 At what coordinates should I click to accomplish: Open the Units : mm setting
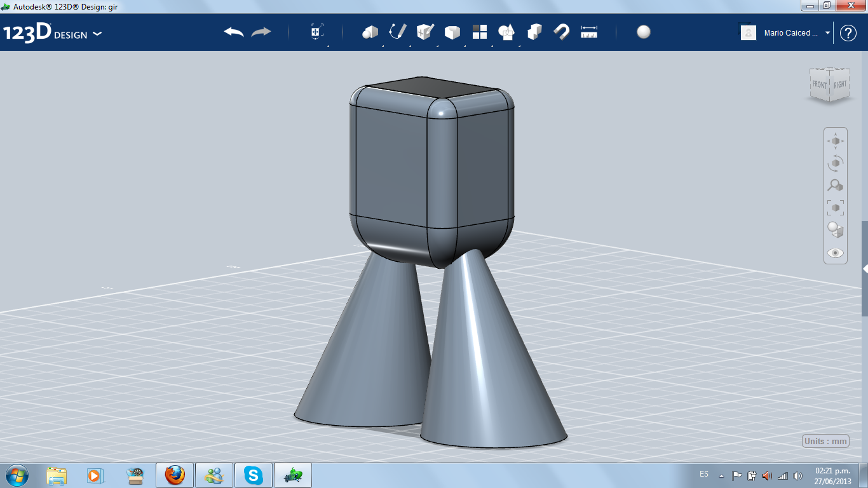point(826,441)
